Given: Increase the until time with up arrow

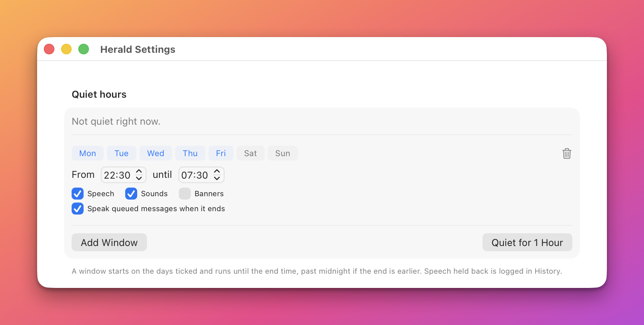Looking at the screenshot, I should point(217,171).
